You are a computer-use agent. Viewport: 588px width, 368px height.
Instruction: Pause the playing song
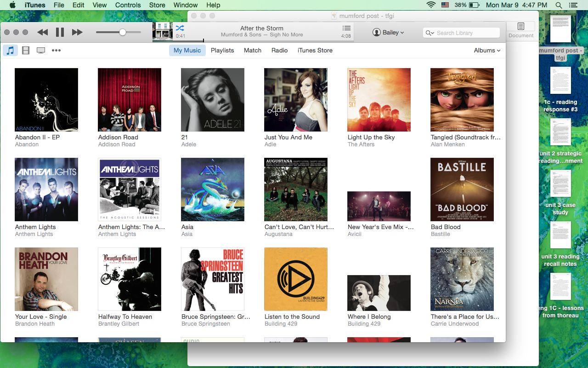pos(60,32)
